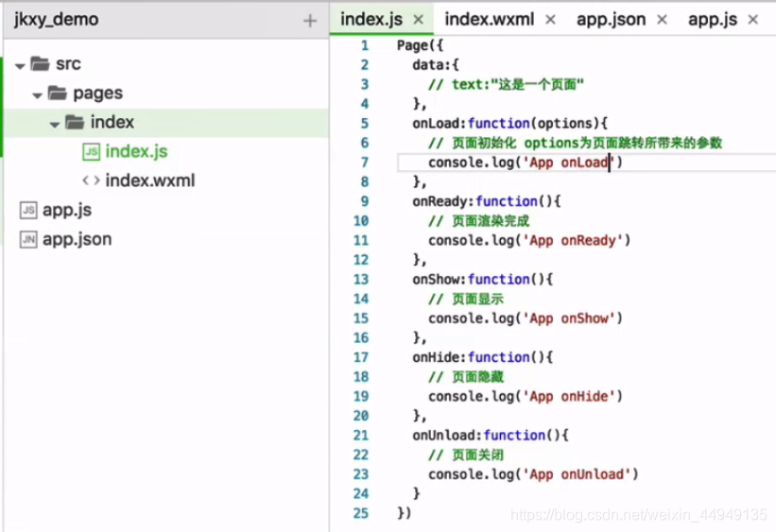Image resolution: width=776 pixels, height=532 pixels.
Task: Switch to the app.js tab
Action: point(713,19)
